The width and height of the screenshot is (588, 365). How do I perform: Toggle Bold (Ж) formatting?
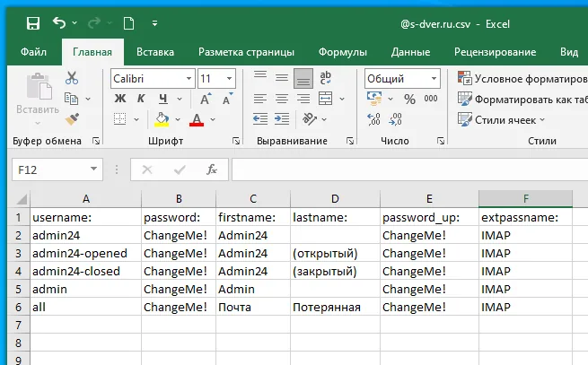pyautogui.click(x=120, y=99)
